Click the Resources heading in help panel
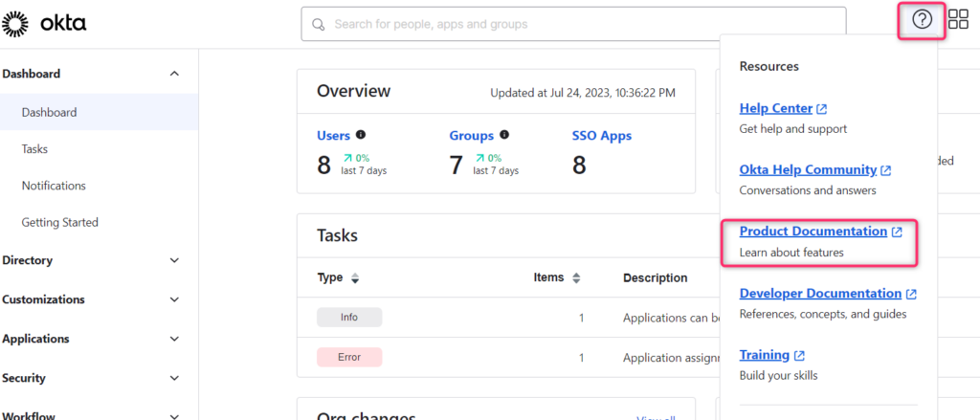Image resolution: width=980 pixels, height=420 pixels. 768,66
